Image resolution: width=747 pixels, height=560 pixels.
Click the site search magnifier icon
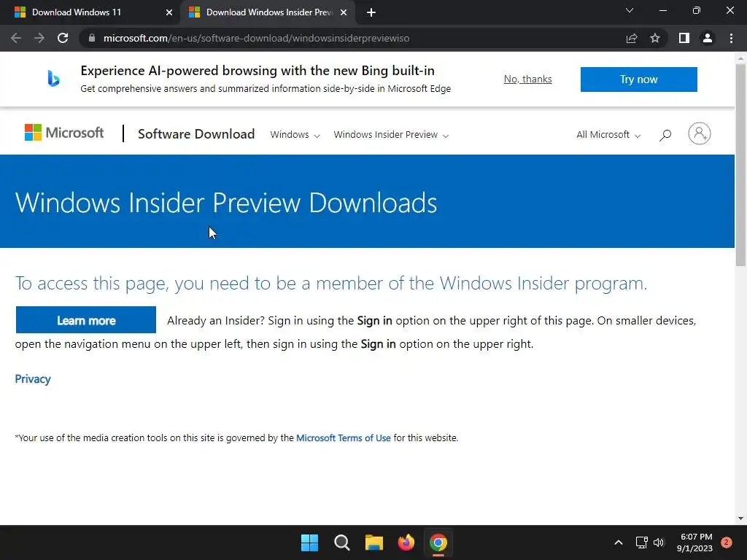(665, 135)
